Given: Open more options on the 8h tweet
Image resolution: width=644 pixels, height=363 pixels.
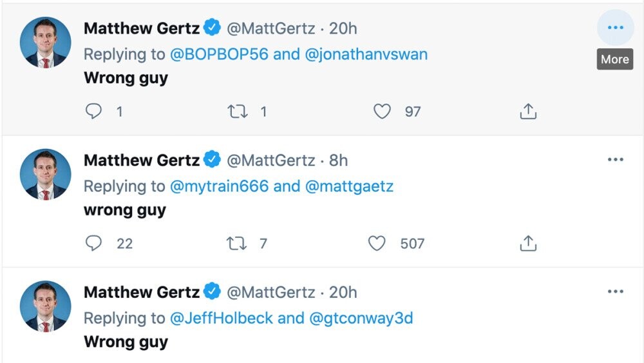Looking at the screenshot, I should [x=615, y=160].
